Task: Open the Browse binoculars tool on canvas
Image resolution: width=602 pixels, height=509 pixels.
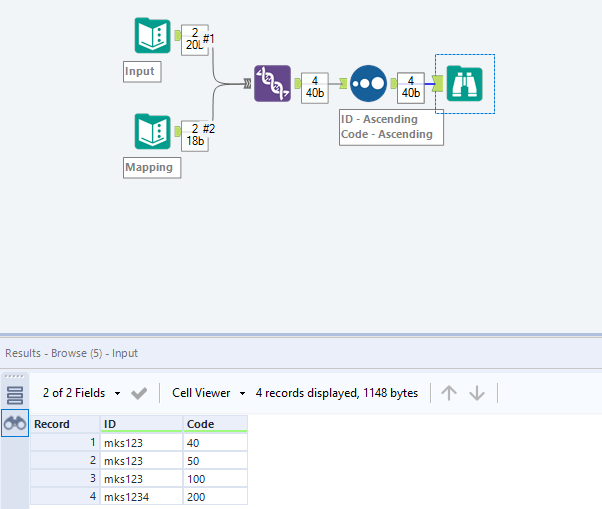Action: click(464, 84)
